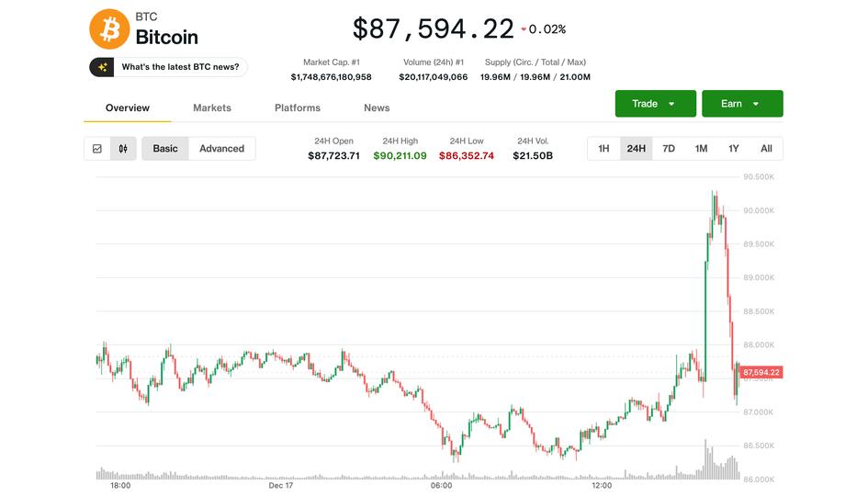868x496 pixels.
Task: Toggle chart mode to Basic
Action: pos(165,149)
